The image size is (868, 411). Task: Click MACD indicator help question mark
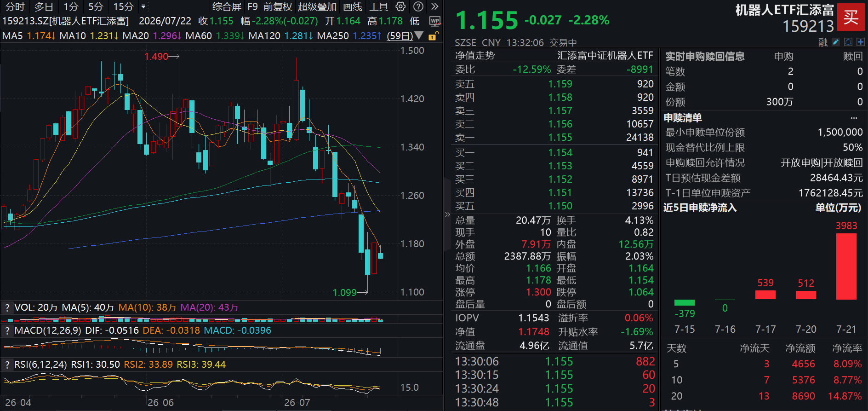pos(7,330)
